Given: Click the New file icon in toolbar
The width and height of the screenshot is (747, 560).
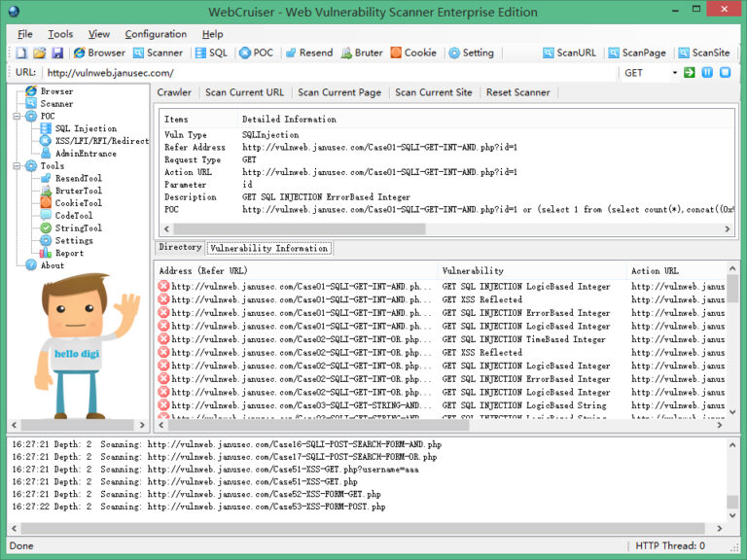Looking at the screenshot, I should pos(21,52).
